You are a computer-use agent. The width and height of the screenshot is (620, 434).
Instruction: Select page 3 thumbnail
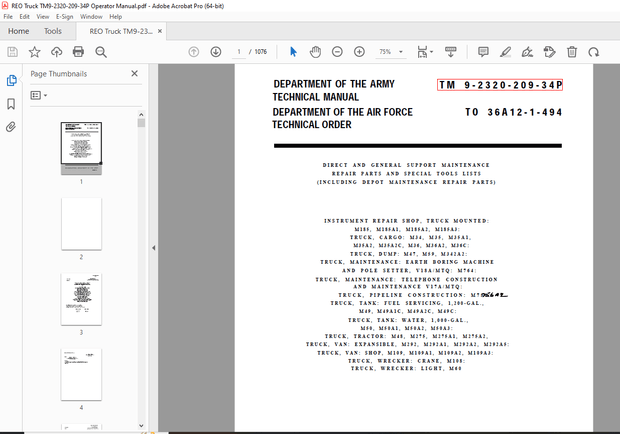point(81,299)
